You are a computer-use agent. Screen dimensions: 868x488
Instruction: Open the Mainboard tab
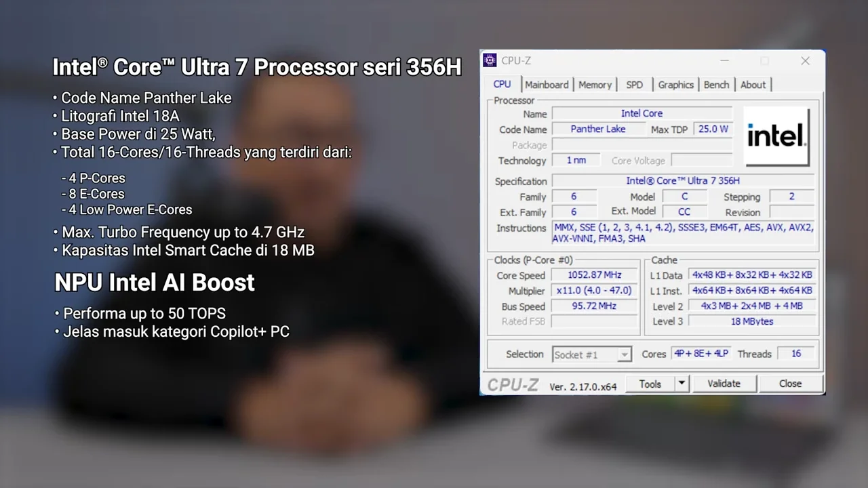(547, 85)
